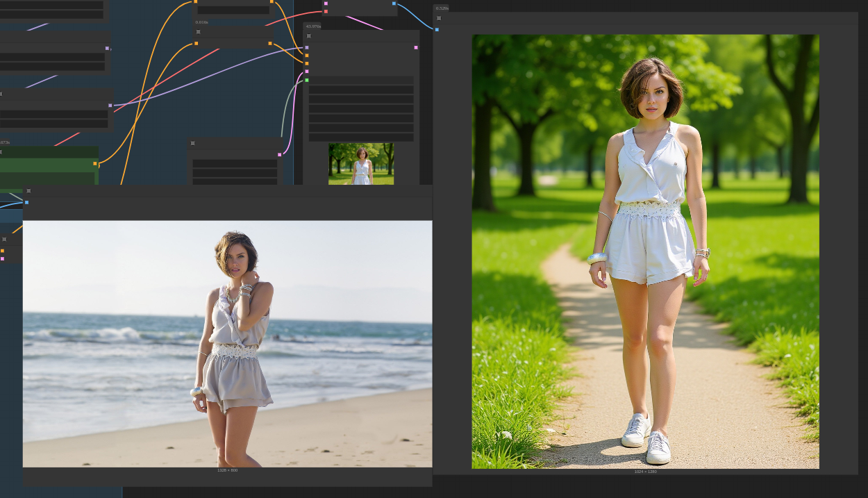868x498 pixels.
Task: Collapse the node with single pink output
Action: pyautogui.click(x=193, y=143)
